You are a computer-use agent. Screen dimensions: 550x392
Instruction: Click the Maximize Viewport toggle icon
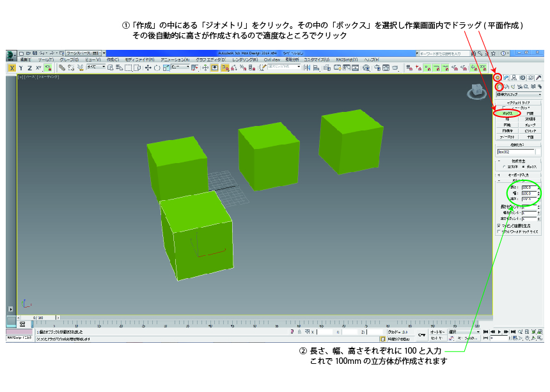539,338
